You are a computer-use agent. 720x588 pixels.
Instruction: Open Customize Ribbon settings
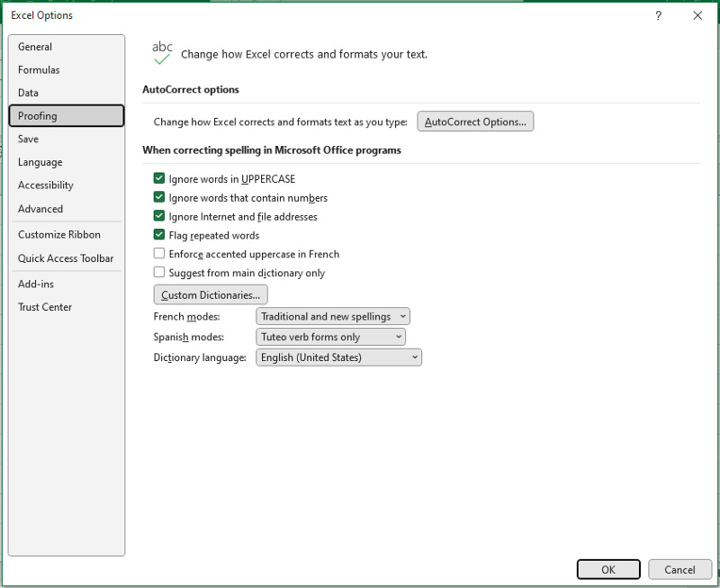click(66, 235)
